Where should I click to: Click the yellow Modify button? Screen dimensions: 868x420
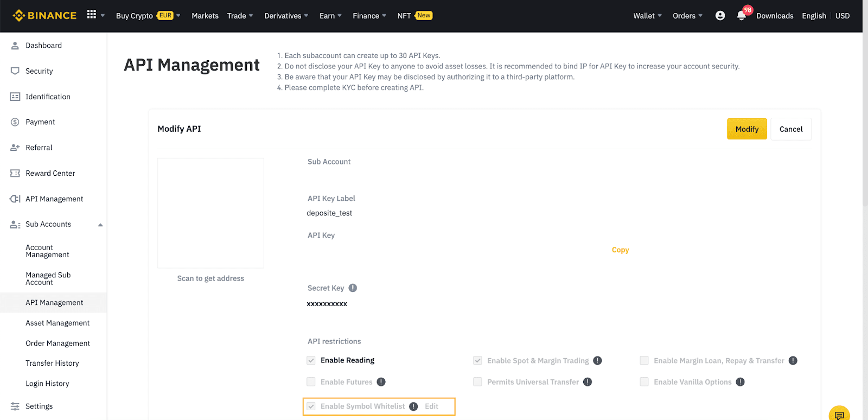[747, 129]
